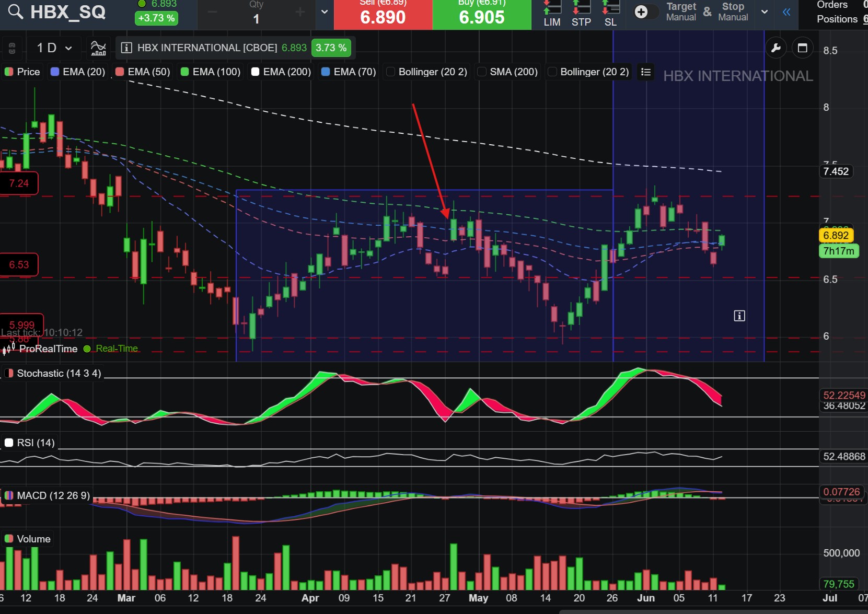Click the red Sell 6.890 button
Screen dimensions: 868x614
tap(383, 14)
